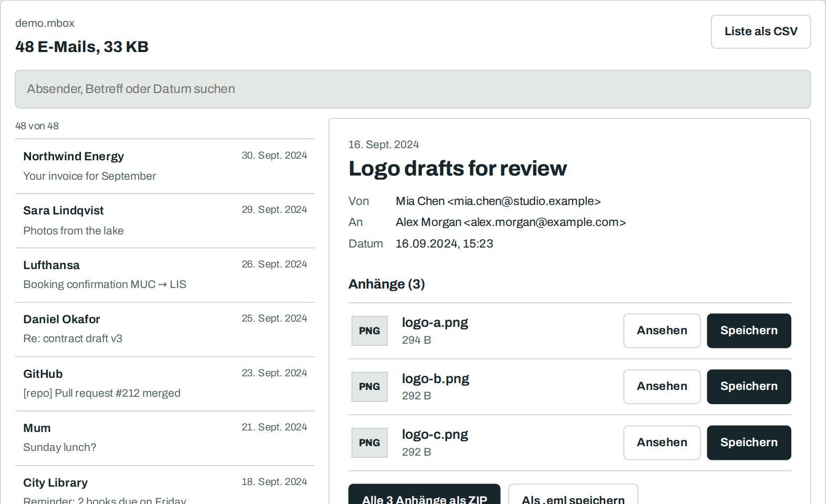Open Sara Lindqvist's Photos from the lake email
826x504 pixels.
click(165, 221)
